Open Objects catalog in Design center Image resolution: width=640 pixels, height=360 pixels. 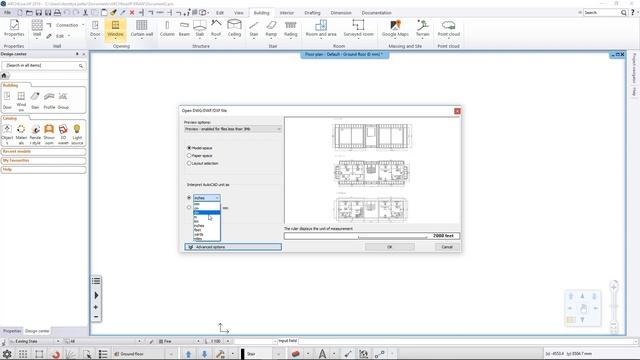[x=7, y=134]
